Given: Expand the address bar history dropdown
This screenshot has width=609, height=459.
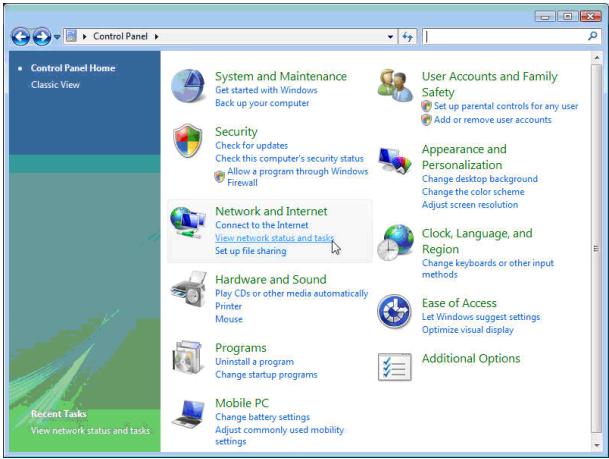Looking at the screenshot, I should coord(390,37).
